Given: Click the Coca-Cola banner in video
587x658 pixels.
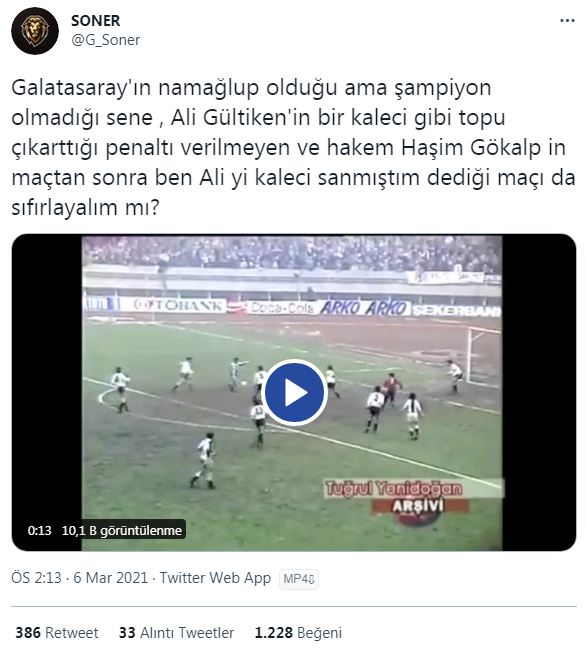Looking at the screenshot, I should (282, 308).
